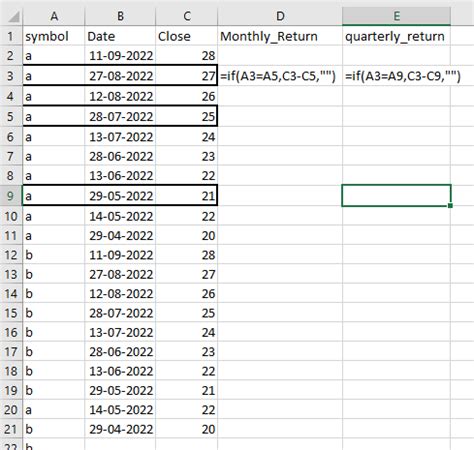Click Close value 22 in row 20
474x450 pixels.
click(187, 410)
